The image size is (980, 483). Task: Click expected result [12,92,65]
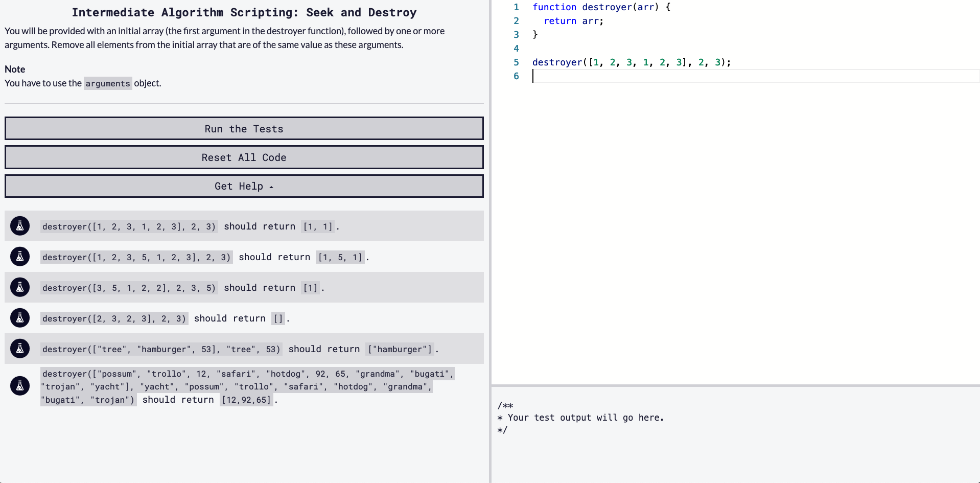tap(246, 400)
